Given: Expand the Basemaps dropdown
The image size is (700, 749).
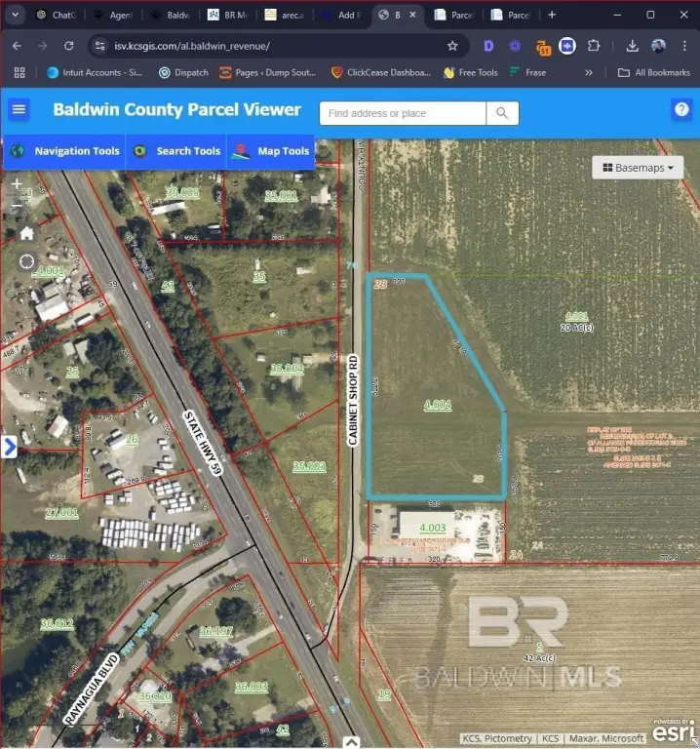Looking at the screenshot, I should coord(638,168).
